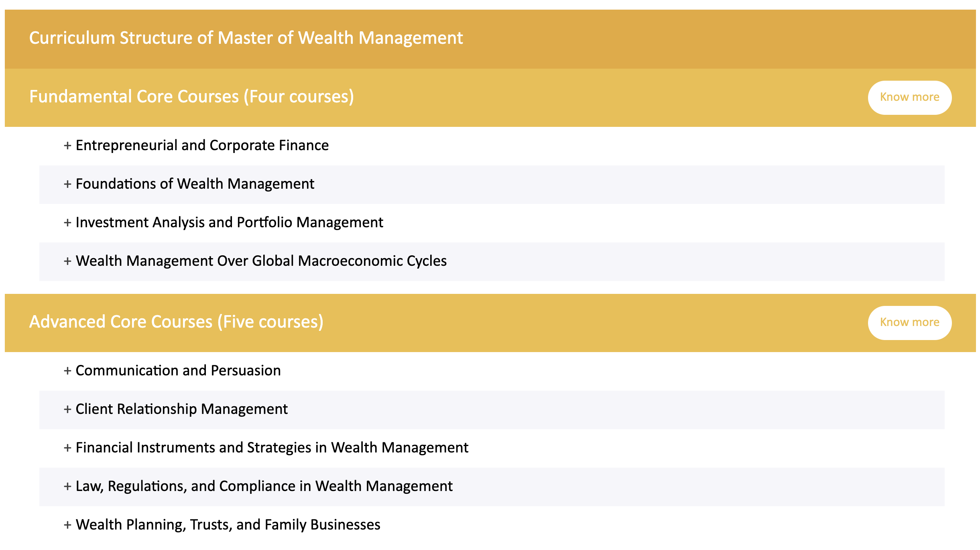
Task: Click plus icon beside Financial Instruments and Strategies
Action: tap(67, 448)
